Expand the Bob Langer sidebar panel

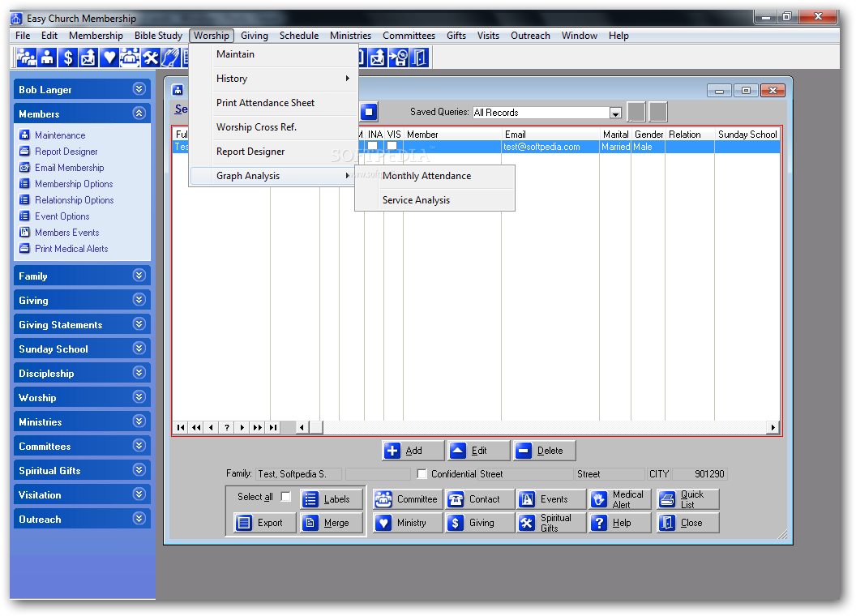pos(139,89)
